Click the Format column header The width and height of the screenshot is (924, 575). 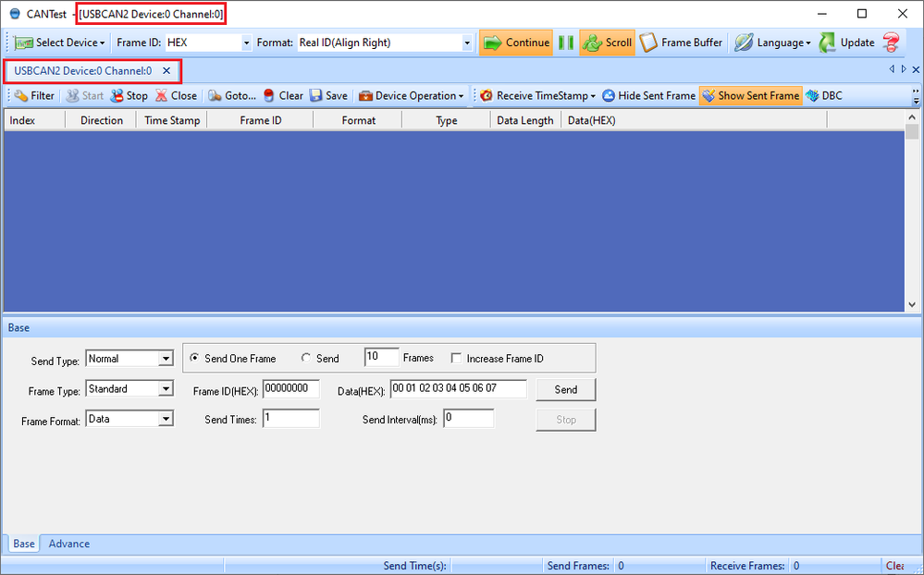358,120
